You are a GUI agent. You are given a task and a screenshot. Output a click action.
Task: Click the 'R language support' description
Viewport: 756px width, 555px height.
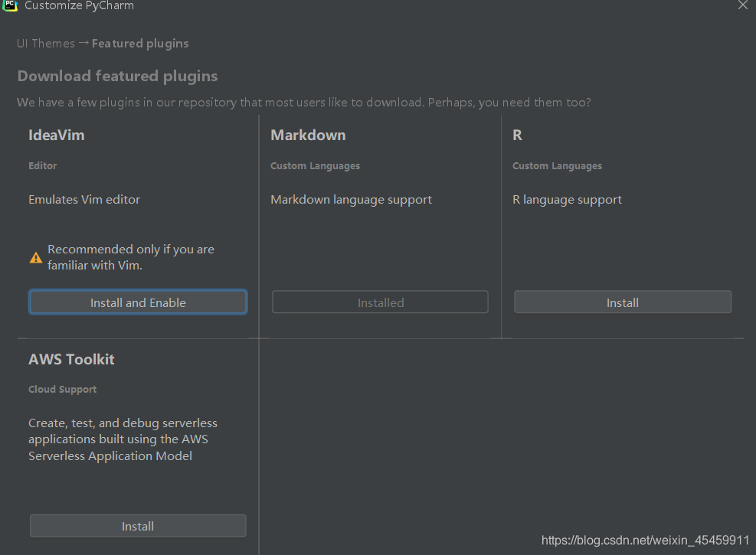click(x=567, y=200)
